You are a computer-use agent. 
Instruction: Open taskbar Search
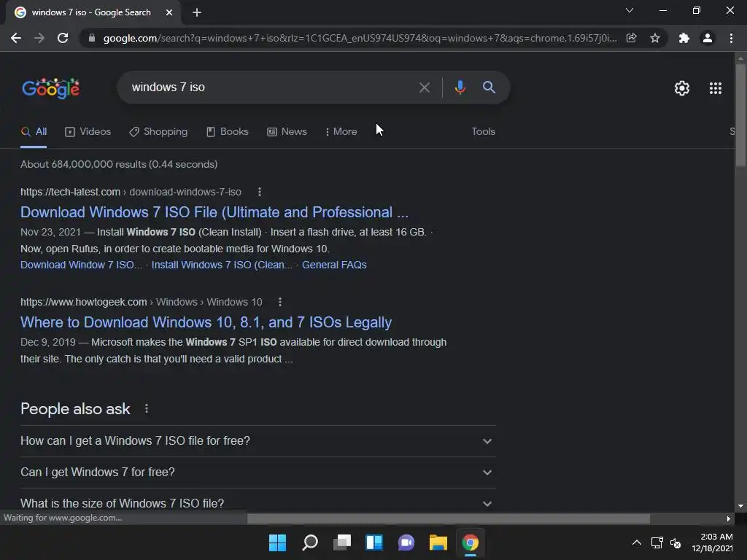(x=309, y=542)
